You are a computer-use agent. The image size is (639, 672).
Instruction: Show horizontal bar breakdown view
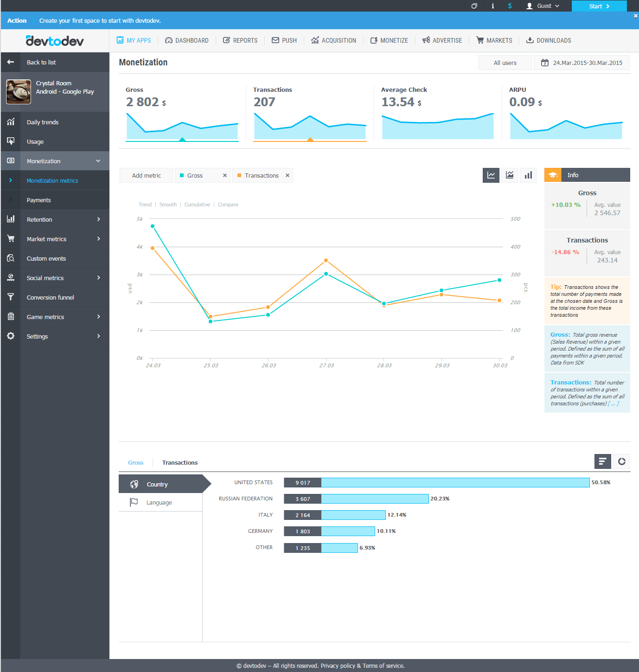[603, 461]
